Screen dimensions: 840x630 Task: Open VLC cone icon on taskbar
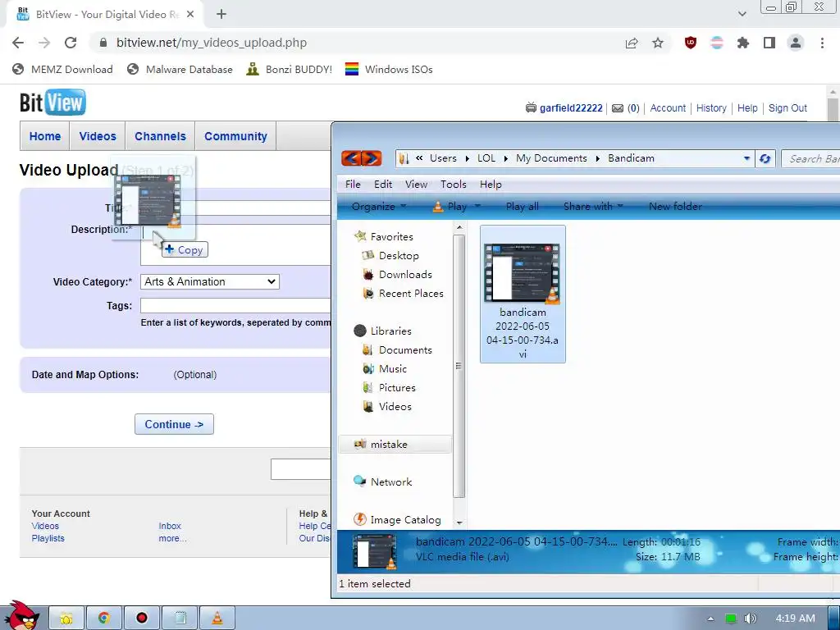point(217,618)
